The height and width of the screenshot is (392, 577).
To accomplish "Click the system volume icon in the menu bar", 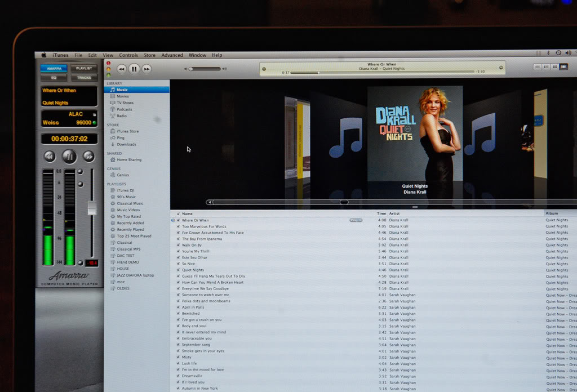I will 568,53.
